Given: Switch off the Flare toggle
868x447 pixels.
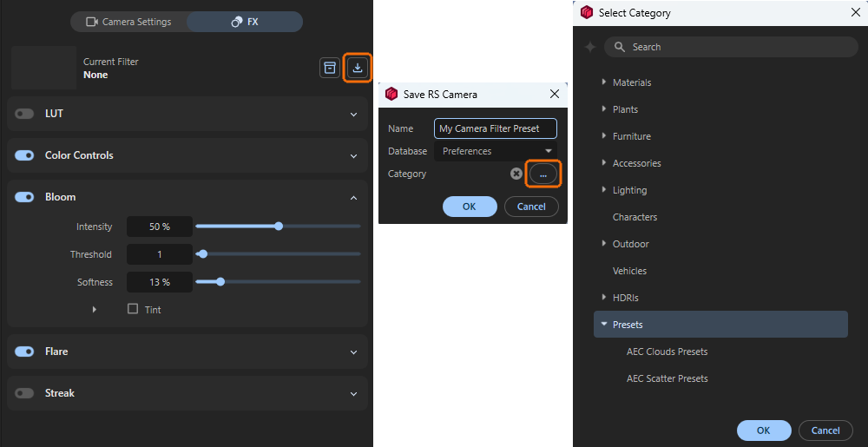Looking at the screenshot, I should point(24,352).
